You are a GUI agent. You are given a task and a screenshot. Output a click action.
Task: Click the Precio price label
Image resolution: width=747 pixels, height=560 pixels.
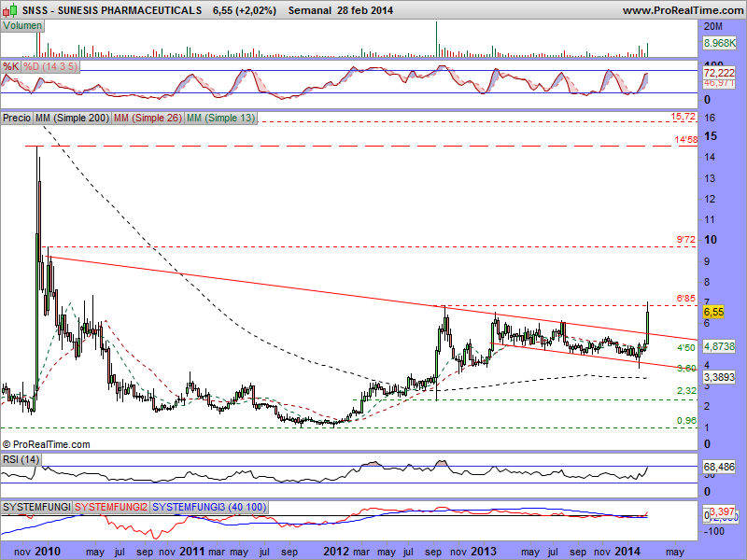tap(17, 118)
